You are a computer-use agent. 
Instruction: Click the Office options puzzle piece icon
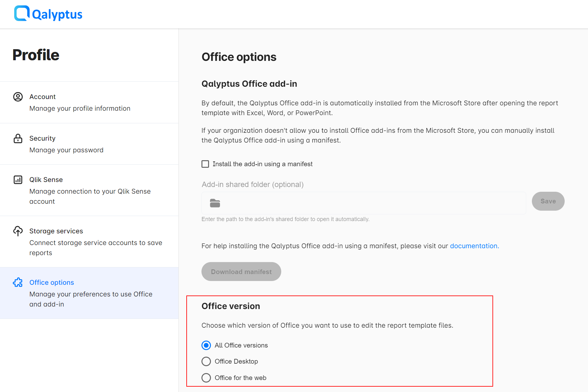(x=18, y=283)
